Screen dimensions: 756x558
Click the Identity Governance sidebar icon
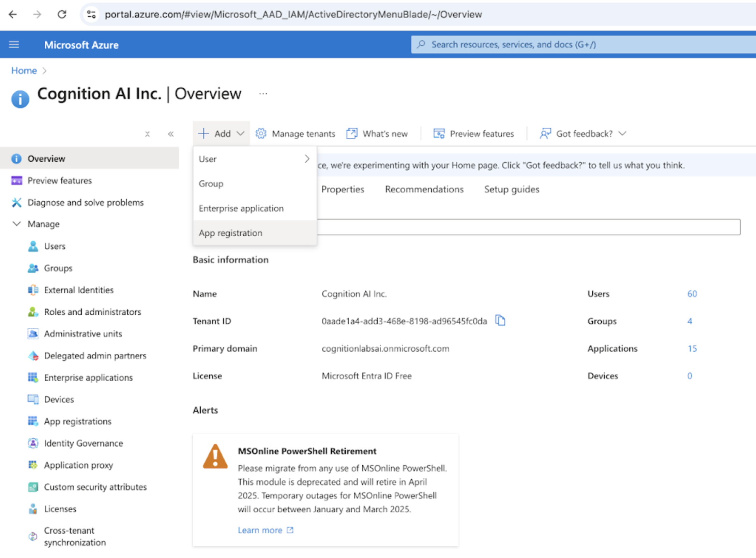[33, 443]
